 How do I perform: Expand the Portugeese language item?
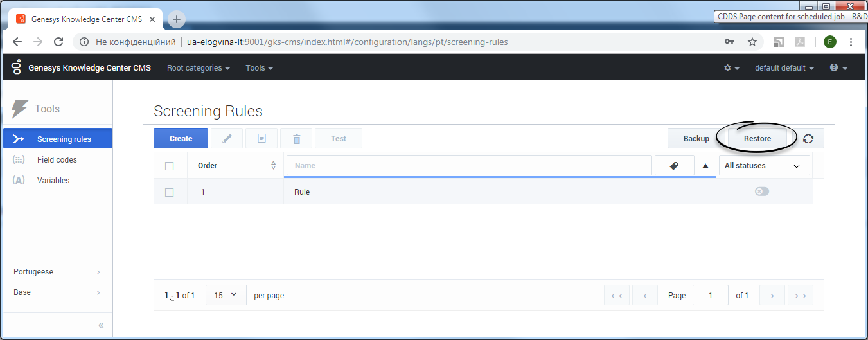pyautogui.click(x=57, y=272)
